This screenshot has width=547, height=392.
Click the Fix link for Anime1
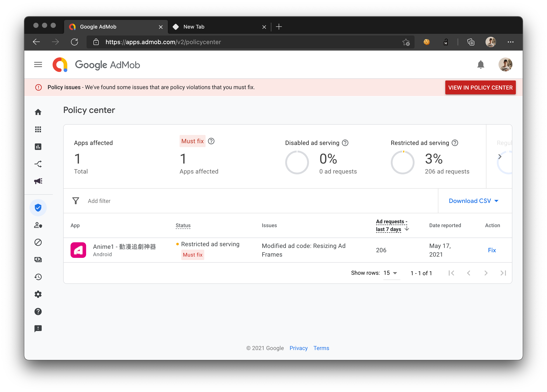[x=492, y=250]
